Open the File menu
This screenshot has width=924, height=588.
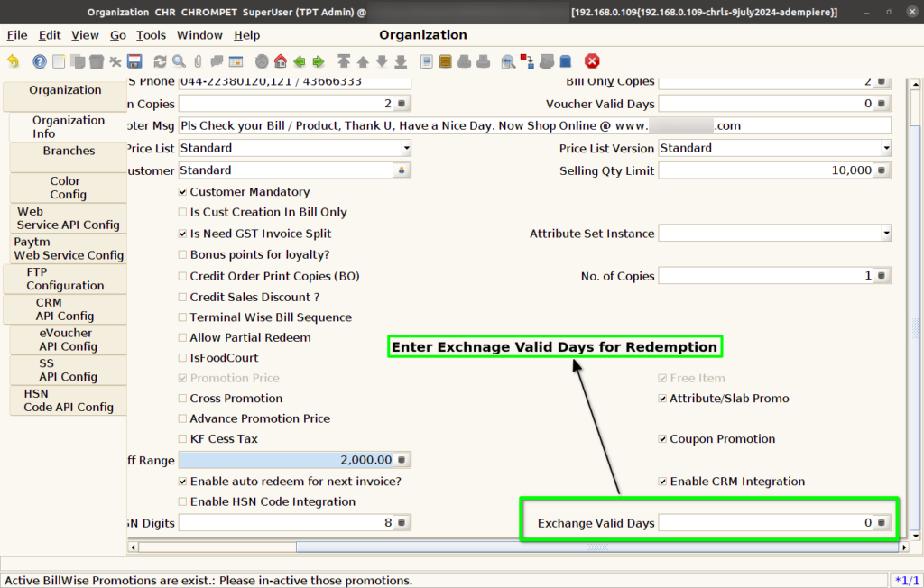click(17, 35)
